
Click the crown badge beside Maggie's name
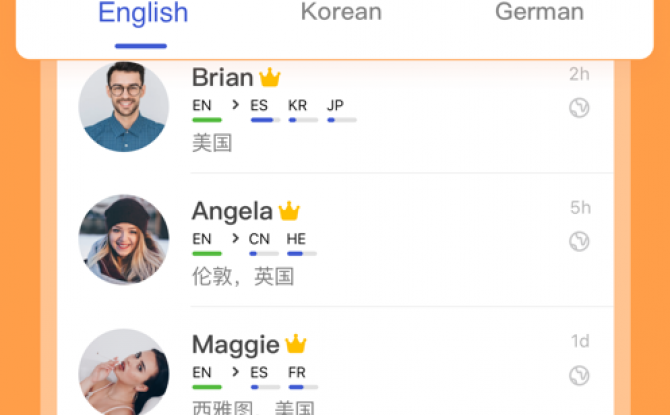[x=295, y=344]
